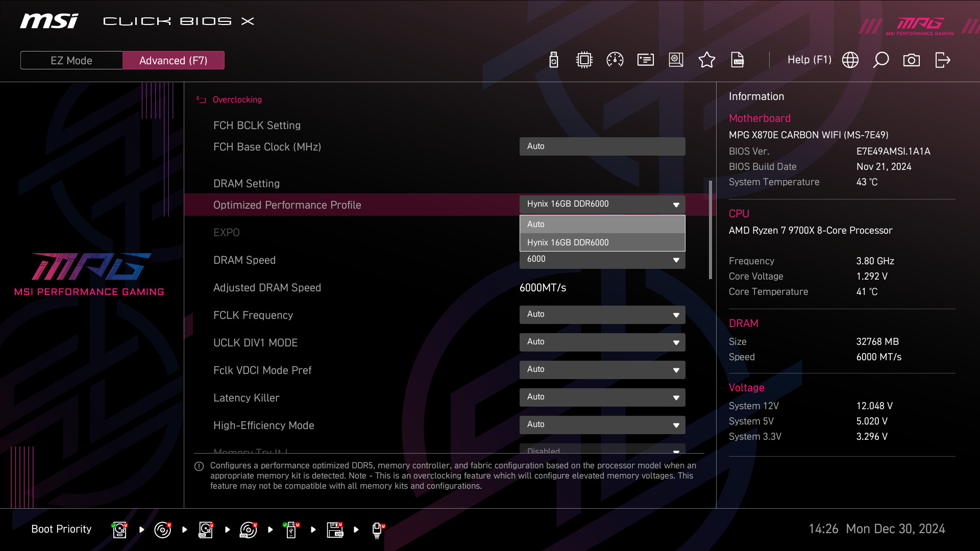Screen dimensions: 980x551
Task: Click the Motherboard heading in Information
Action: (x=759, y=118)
